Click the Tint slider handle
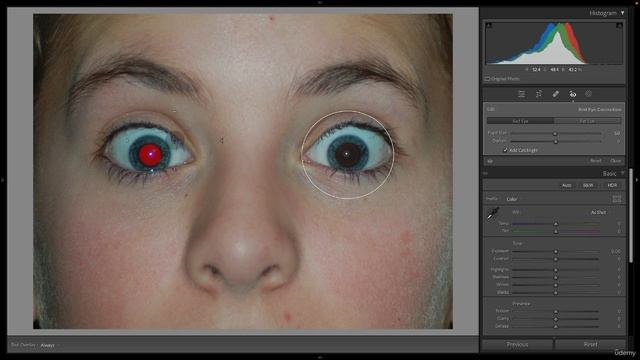 [x=556, y=231]
